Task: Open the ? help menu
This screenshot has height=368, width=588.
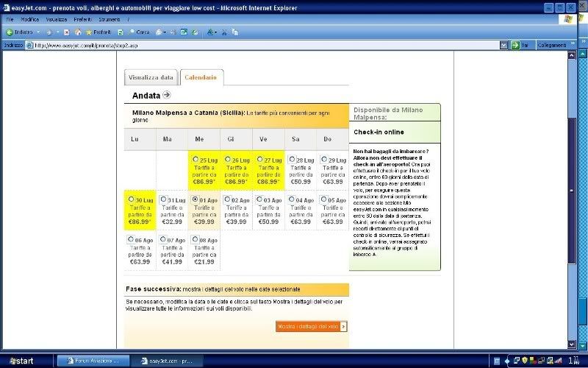Action: tap(128, 20)
